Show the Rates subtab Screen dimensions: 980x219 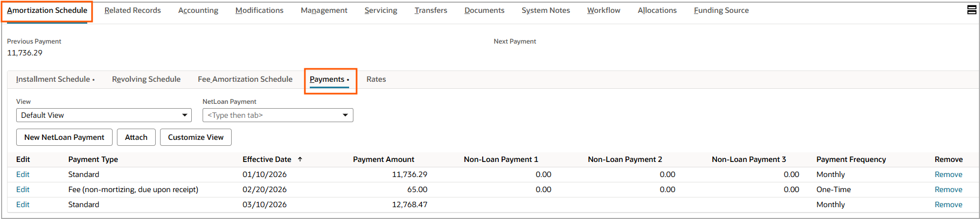click(376, 79)
